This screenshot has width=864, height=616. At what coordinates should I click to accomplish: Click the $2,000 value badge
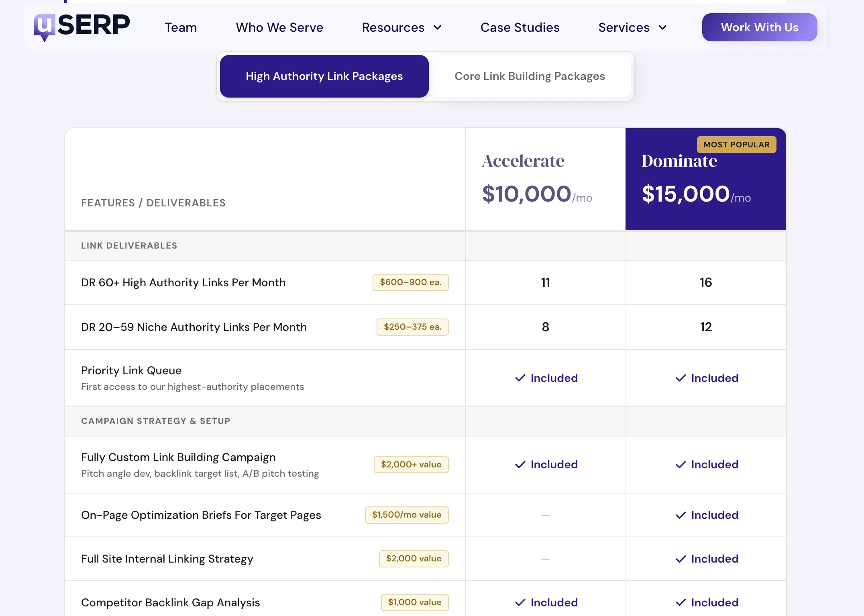point(414,559)
